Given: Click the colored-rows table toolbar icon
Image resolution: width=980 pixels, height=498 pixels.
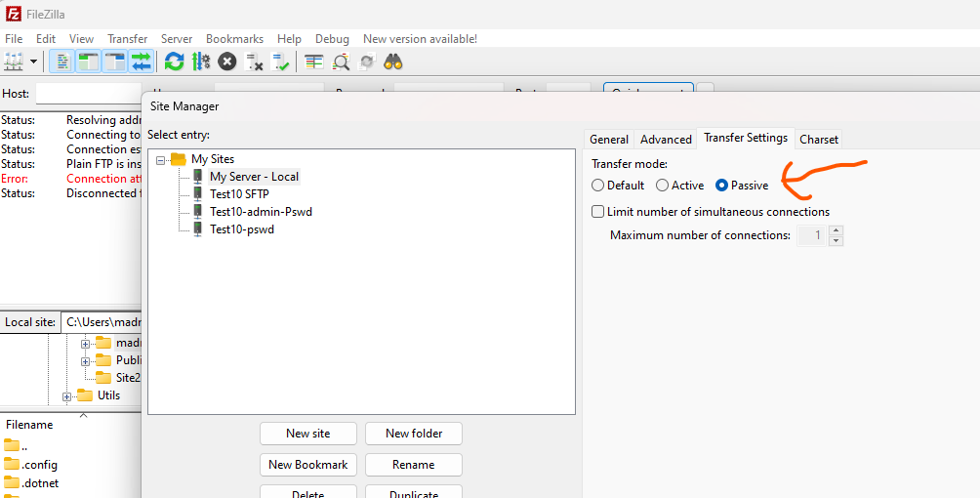Looking at the screenshot, I should point(313,62).
